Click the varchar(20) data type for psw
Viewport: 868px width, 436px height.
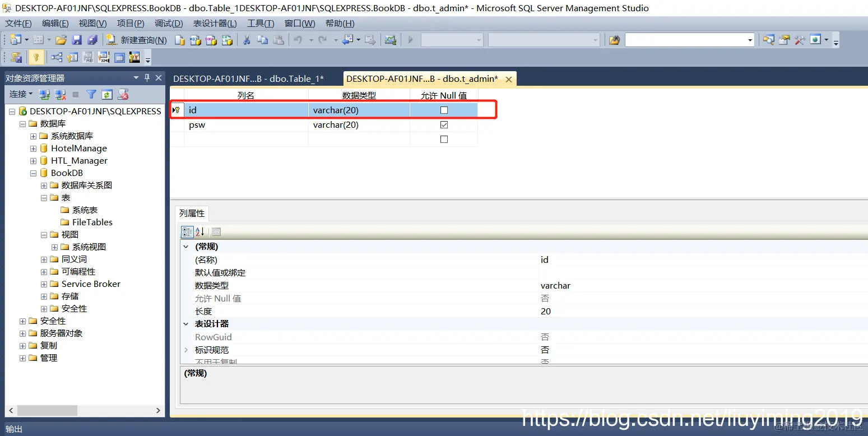coord(359,125)
